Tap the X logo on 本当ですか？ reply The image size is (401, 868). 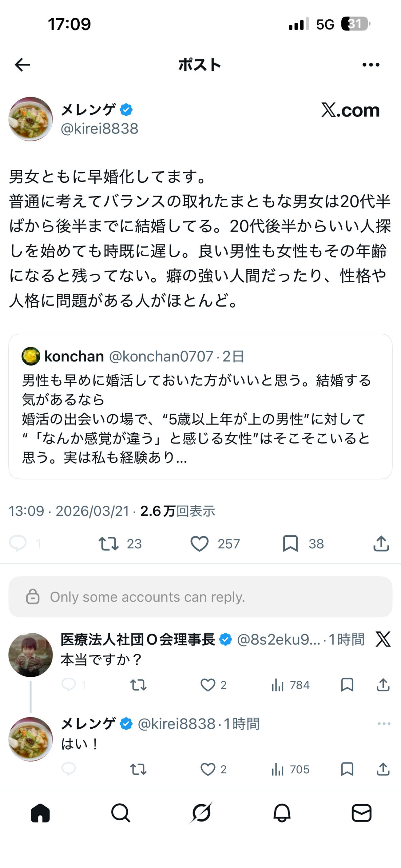click(383, 639)
